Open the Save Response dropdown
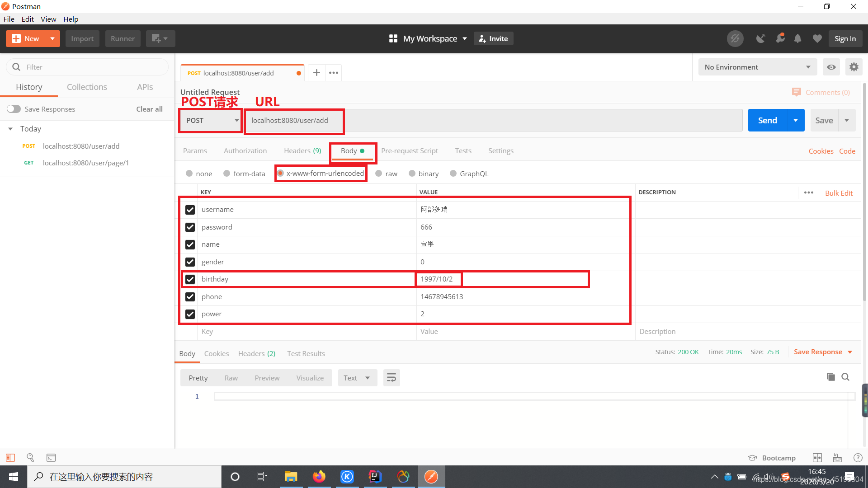Viewport: 868px width, 488px height. coord(823,352)
